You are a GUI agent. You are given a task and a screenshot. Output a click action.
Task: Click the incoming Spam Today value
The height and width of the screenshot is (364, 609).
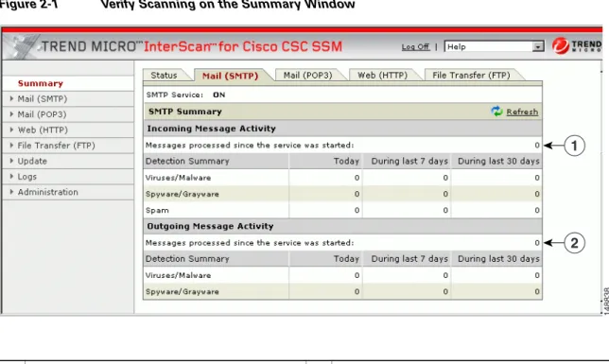(x=357, y=211)
